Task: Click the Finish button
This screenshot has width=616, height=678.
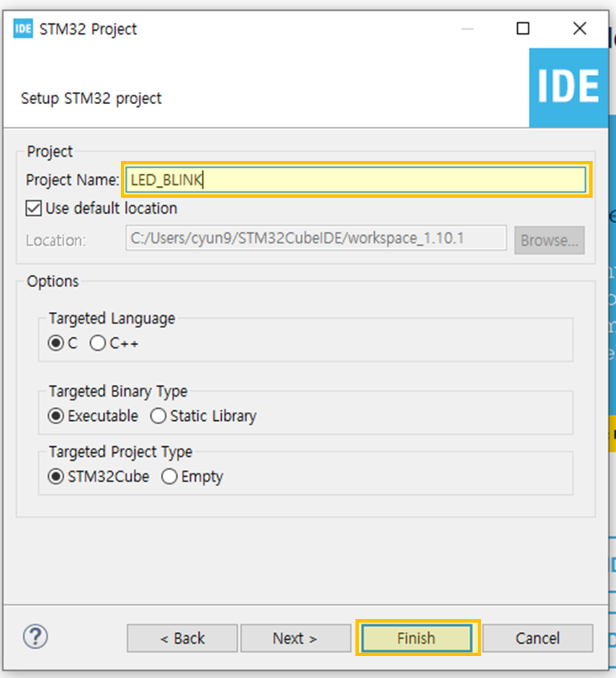Action: (x=417, y=638)
